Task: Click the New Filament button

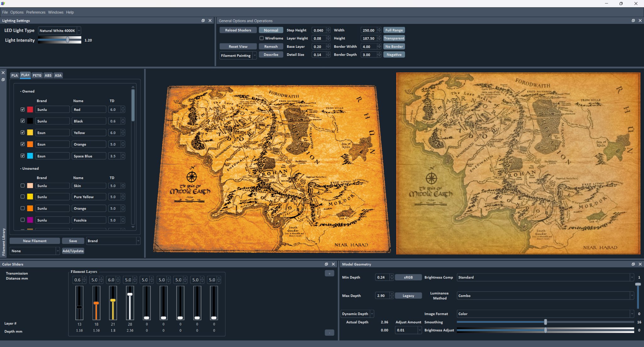Action: 35,241
